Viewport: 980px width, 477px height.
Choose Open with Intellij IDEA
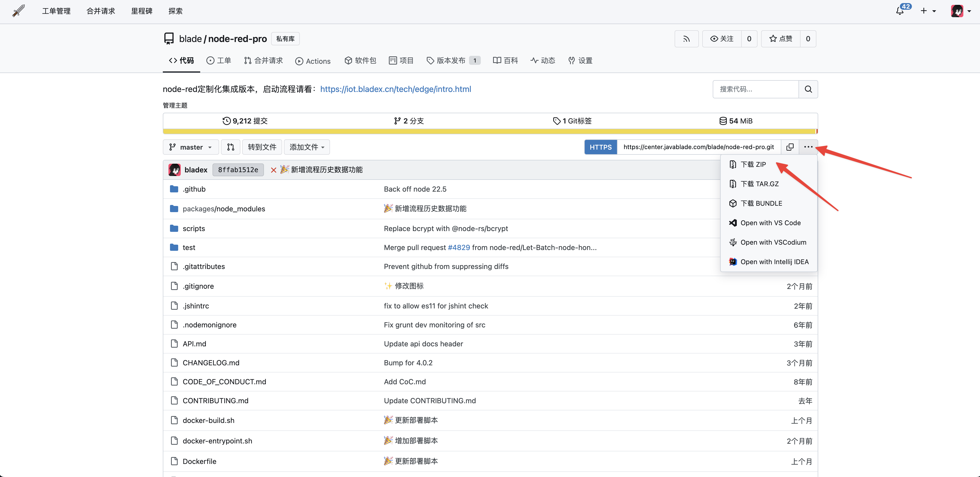tap(769, 262)
